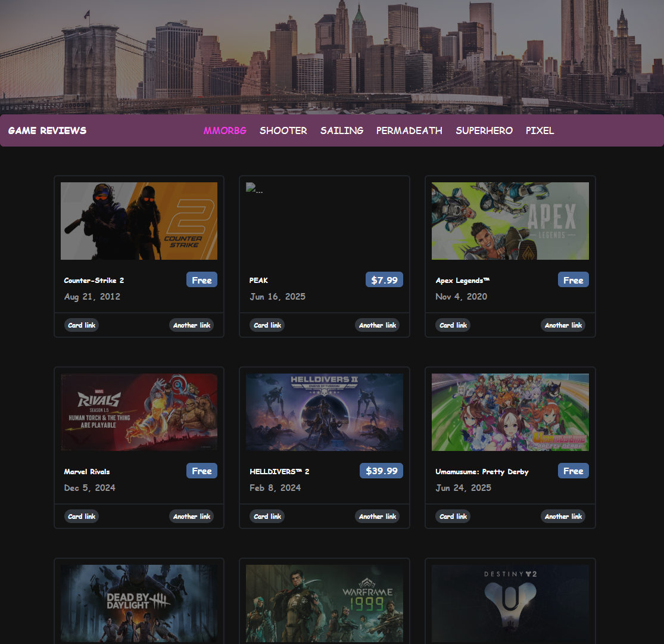Select the SHOOTER nav item
This screenshot has width=664, height=644.
pyautogui.click(x=283, y=130)
